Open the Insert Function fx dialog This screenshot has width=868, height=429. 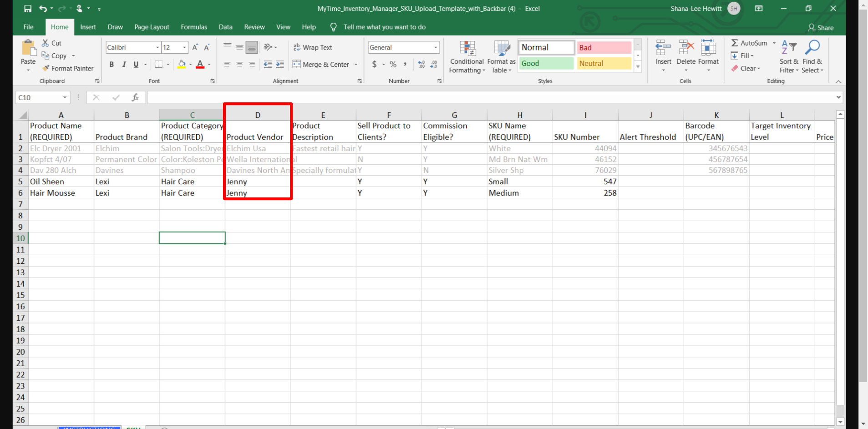135,97
